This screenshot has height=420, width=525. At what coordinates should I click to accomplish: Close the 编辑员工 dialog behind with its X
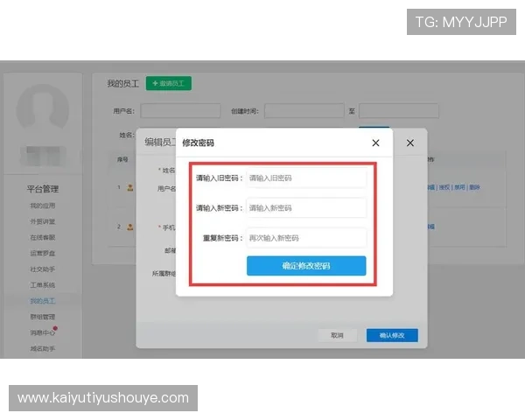coord(409,143)
